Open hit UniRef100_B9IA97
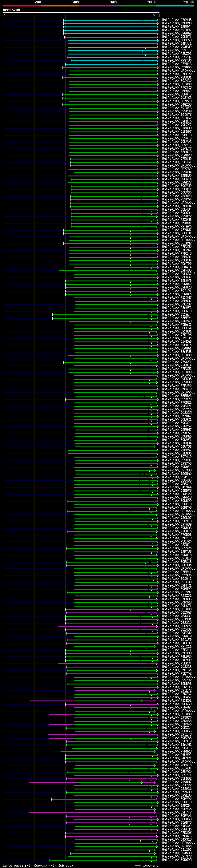Viewport: 197px width, 868px height. click(177, 30)
